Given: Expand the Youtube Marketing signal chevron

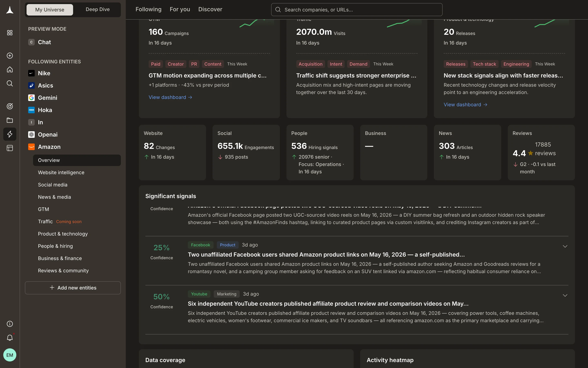Looking at the screenshot, I should (565, 295).
